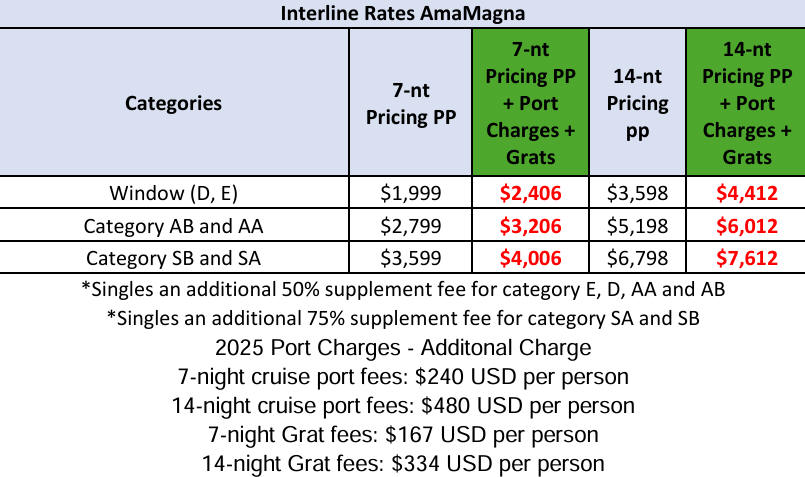Viewport: 805px width, 477px height.
Task: Click the Category SB and SA cell
Action: (174, 258)
